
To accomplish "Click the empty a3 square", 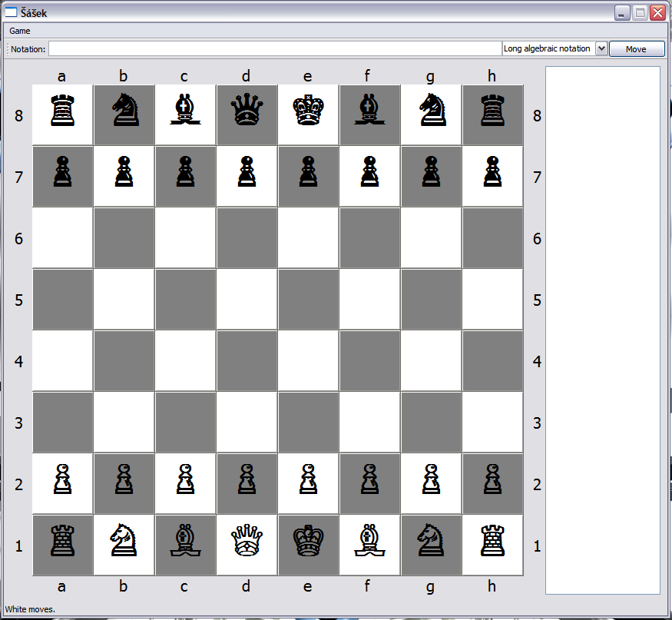I will [62, 423].
